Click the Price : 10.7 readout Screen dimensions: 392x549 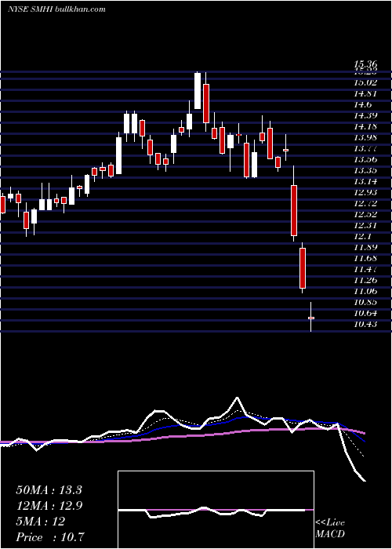[50, 537]
